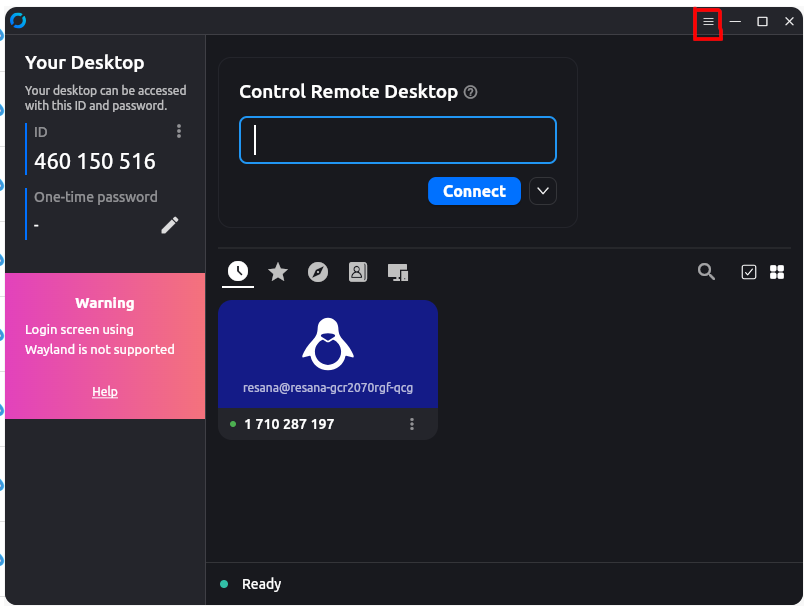Switch to the Favorites star tab
The width and height of the screenshot is (809, 612).
(278, 272)
